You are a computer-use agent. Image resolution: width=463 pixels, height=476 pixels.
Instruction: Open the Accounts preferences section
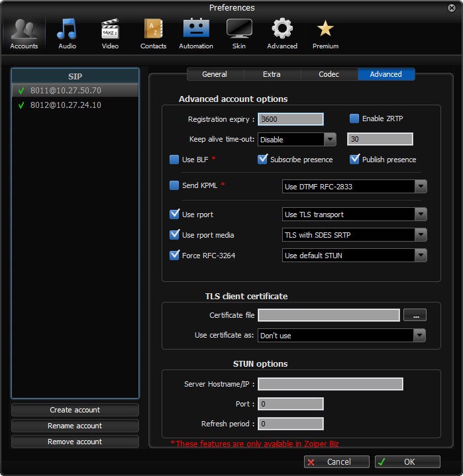[x=24, y=34]
